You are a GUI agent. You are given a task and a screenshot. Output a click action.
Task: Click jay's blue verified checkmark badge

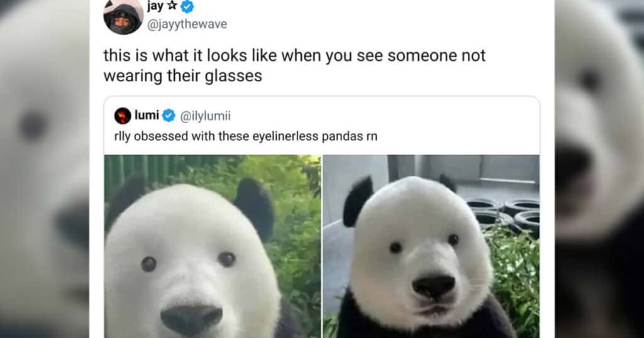point(187,6)
